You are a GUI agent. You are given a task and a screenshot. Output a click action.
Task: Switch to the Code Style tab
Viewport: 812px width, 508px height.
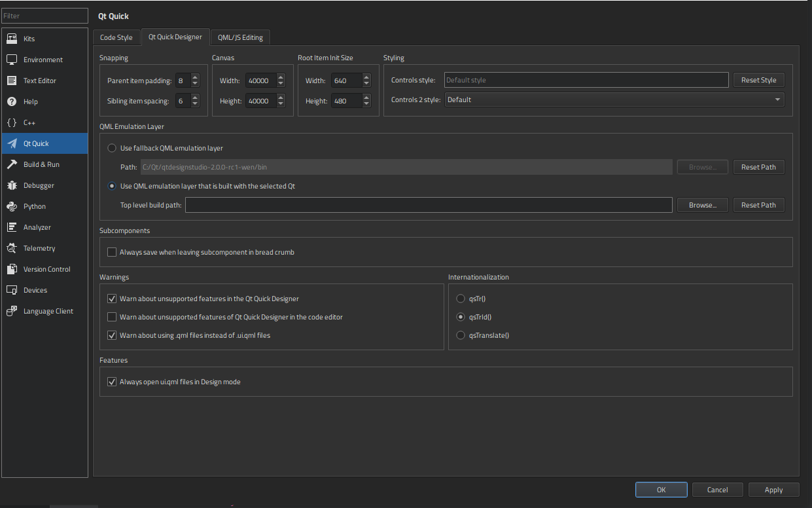point(116,37)
